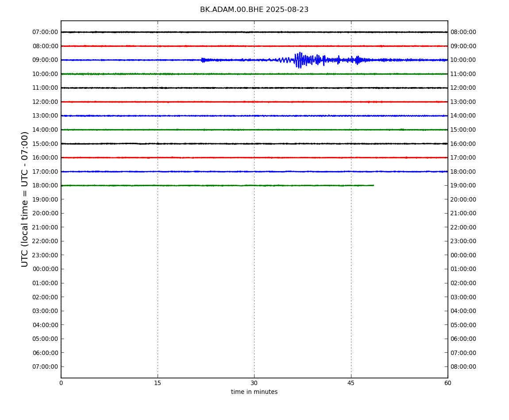The width and height of the screenshot is (509, 420).
Task: Click the left axis label 22:00:00
Action: 45,241
